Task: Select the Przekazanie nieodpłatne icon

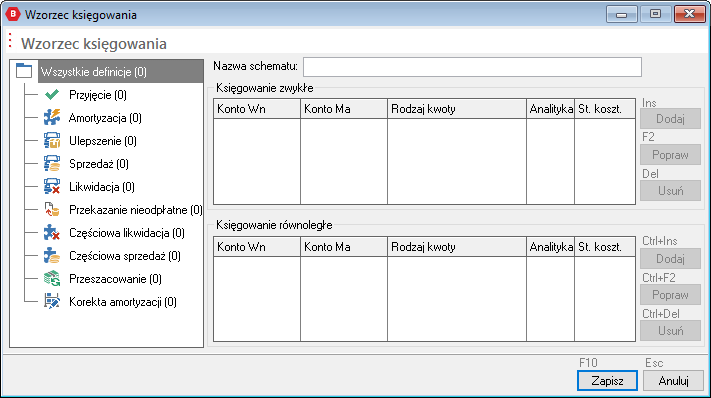Action: click(52, 209)
